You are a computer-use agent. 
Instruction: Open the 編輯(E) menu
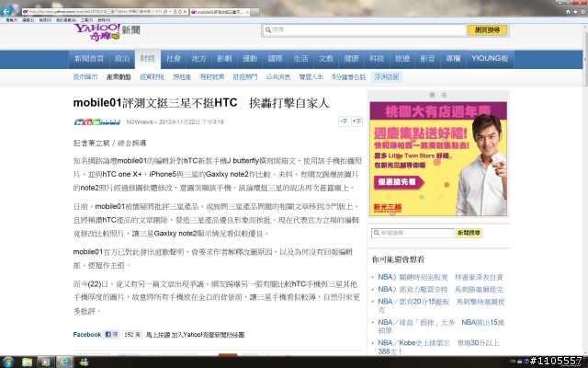28,20
